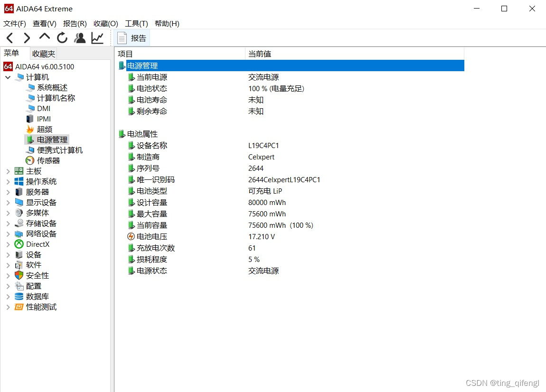The image size is (546, 392).
Task: Expand the 存储设备 tree node
Action: pos(8,224)
